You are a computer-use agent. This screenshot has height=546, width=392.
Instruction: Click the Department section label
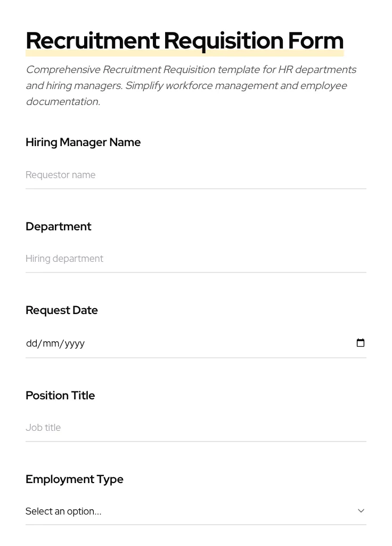click(59, 227)
